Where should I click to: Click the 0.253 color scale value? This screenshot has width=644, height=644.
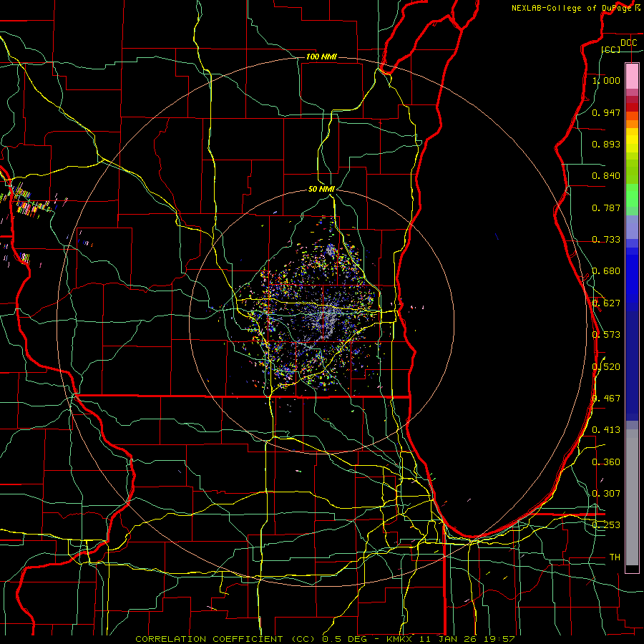[606, 525]
